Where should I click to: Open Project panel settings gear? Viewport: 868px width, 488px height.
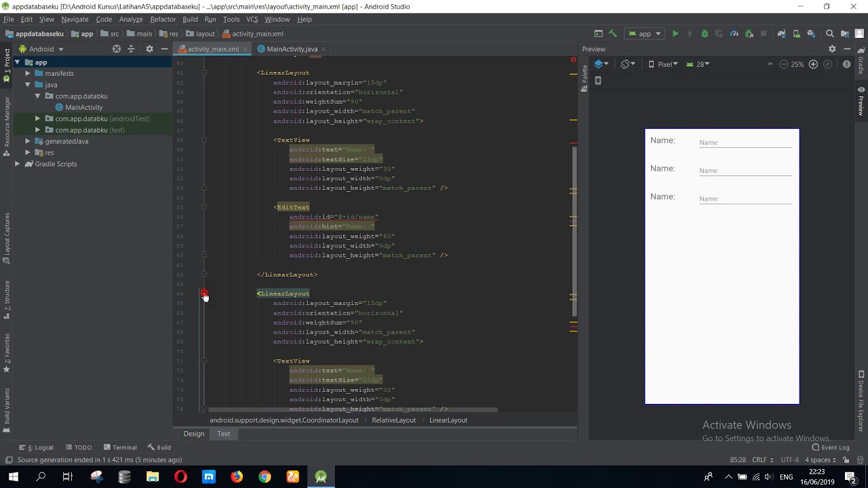[x=149, y=49]
